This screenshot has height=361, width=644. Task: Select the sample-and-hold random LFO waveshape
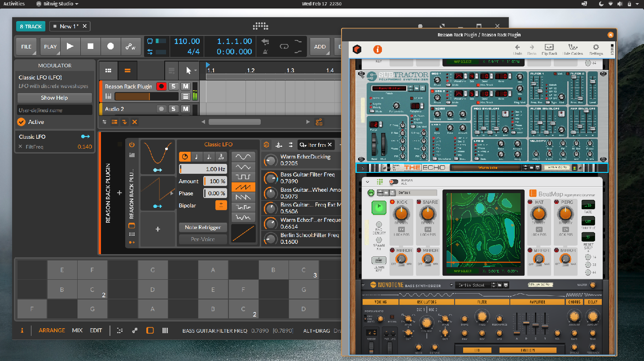point(244,207)
